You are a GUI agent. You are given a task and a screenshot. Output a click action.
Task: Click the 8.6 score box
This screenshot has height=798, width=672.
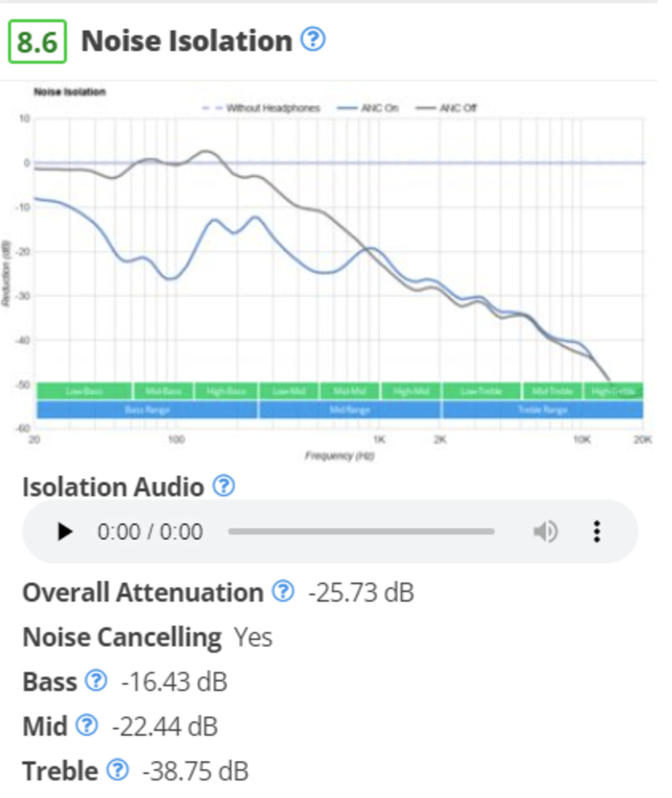pos(38,42)
